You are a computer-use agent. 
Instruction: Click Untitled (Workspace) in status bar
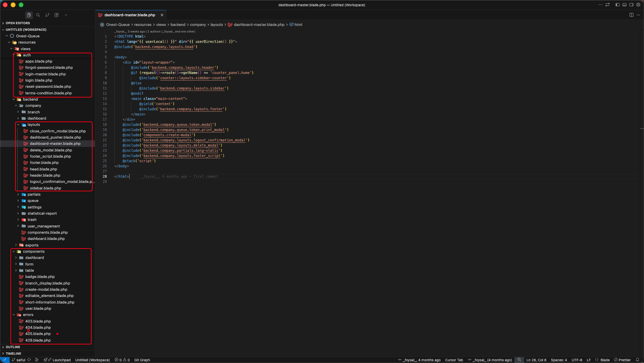coord(92,360)
